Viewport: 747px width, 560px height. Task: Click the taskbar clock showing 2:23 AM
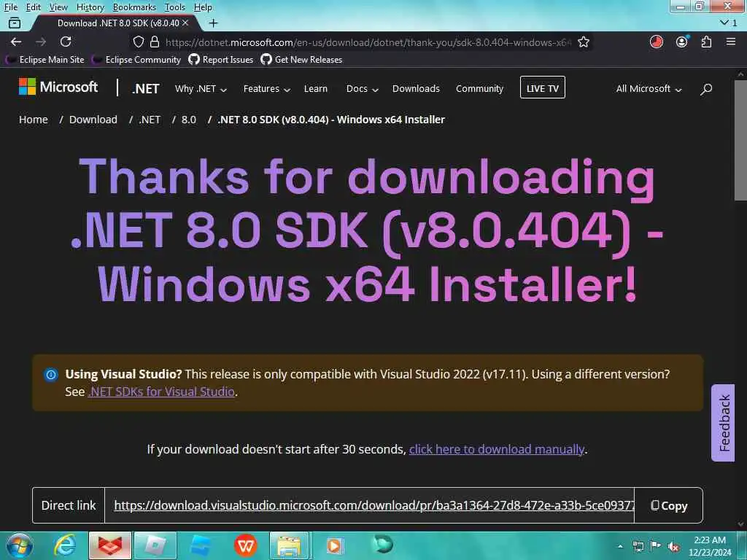(709, 545)
